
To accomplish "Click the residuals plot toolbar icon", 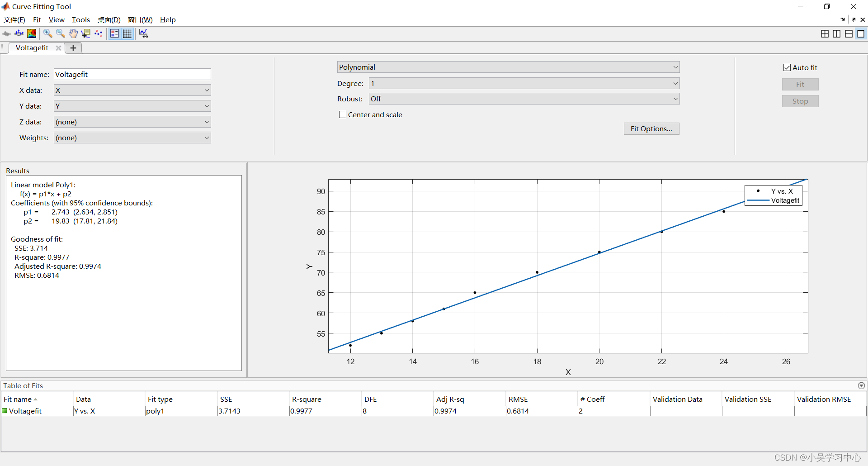I will [x=19, y=33].
